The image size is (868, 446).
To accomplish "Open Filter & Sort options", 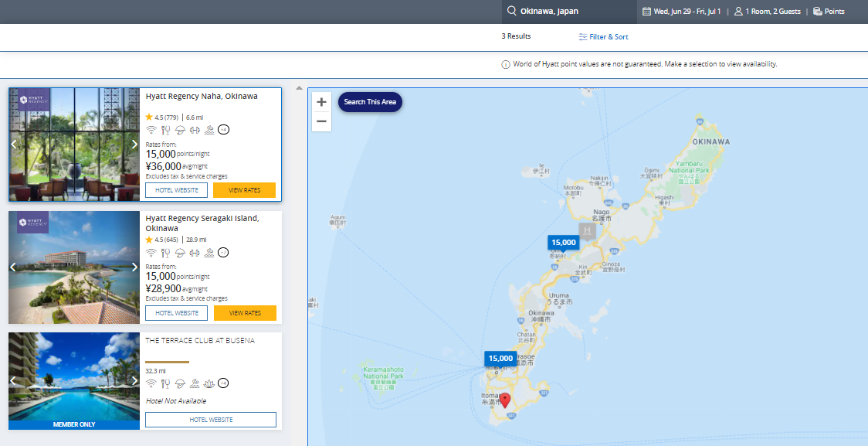I will click(x=603, y=36).
